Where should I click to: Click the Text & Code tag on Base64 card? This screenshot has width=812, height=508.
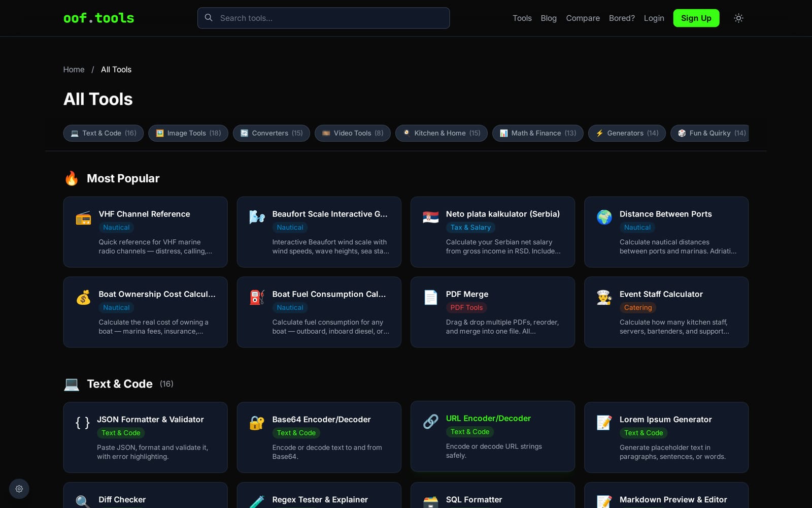[296, 433]
